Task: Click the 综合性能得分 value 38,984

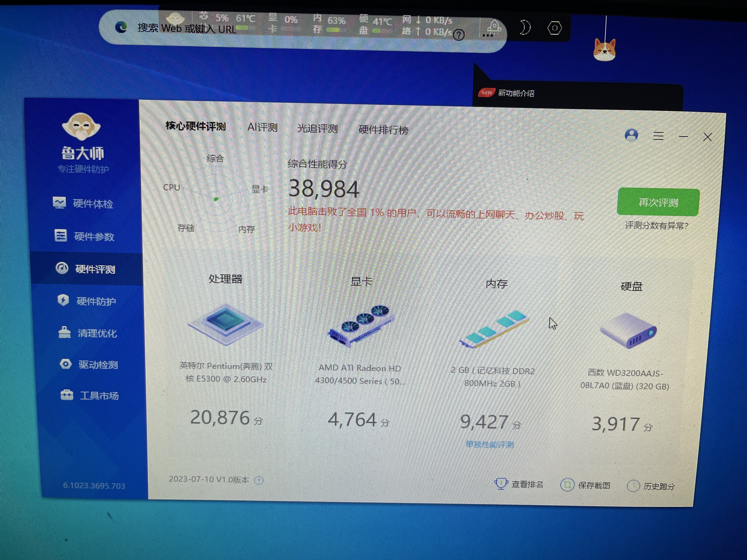Action: click(x=323, y=188)
